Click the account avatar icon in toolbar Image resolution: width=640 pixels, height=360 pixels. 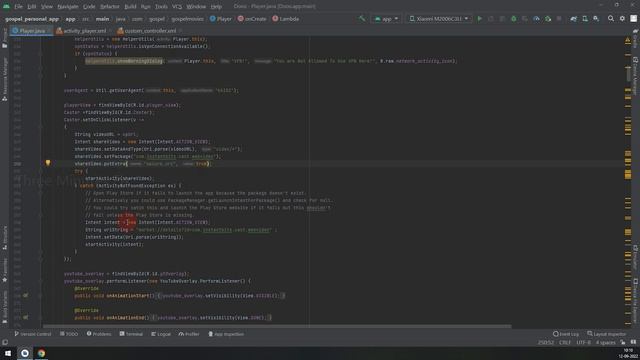633,19
